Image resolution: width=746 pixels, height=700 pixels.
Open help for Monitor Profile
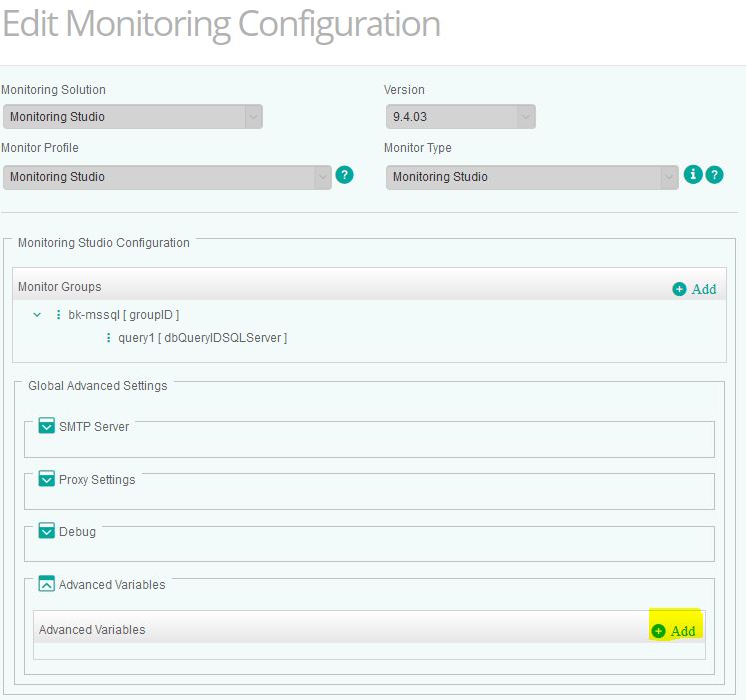tap(344, 175)
